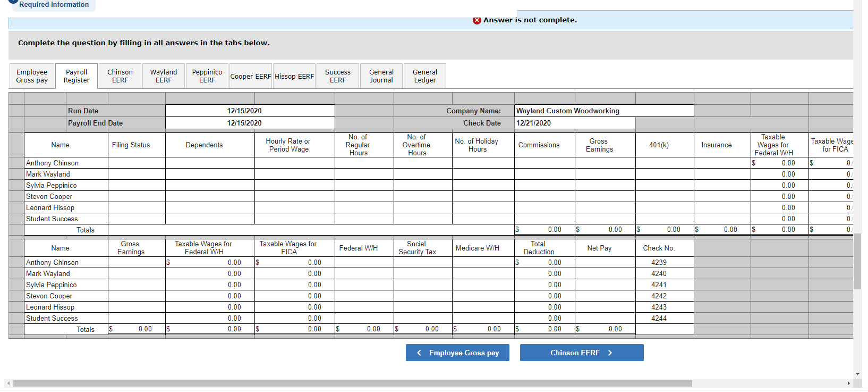
Task: Open the Success EERF tab
Action: coord(338,76)
